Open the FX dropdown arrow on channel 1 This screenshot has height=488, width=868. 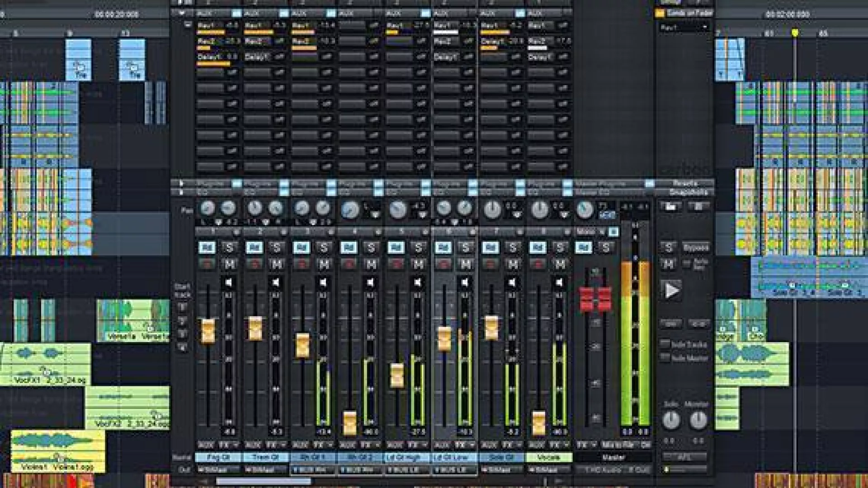[x=236, y=445]
